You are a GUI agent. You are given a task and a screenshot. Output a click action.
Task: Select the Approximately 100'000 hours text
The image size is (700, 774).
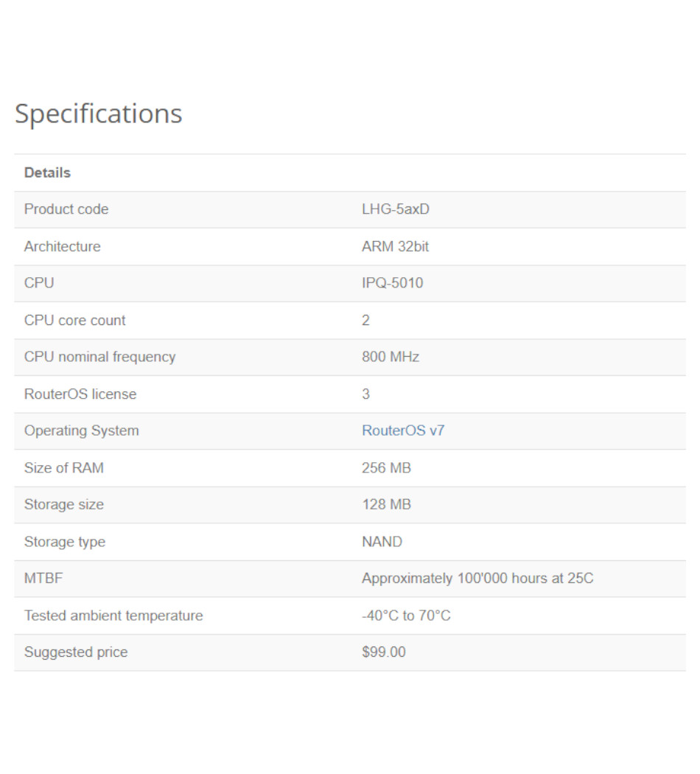click(x=477, y=578)
